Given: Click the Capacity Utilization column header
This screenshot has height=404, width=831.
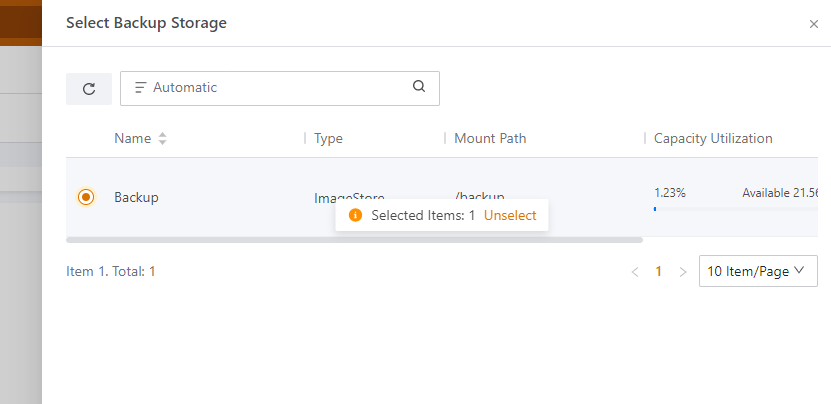Looking at the screenshot, I should (713, 139).
